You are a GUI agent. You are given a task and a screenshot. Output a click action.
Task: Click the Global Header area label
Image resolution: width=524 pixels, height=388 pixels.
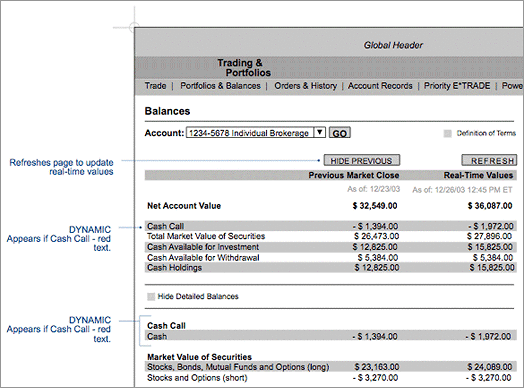pos(393,45)
